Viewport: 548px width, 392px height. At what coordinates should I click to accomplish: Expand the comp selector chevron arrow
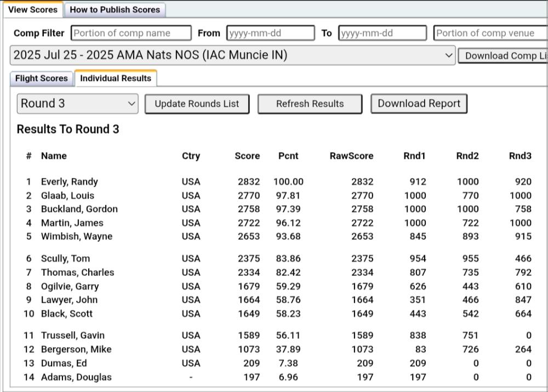(x=449, y=55)
